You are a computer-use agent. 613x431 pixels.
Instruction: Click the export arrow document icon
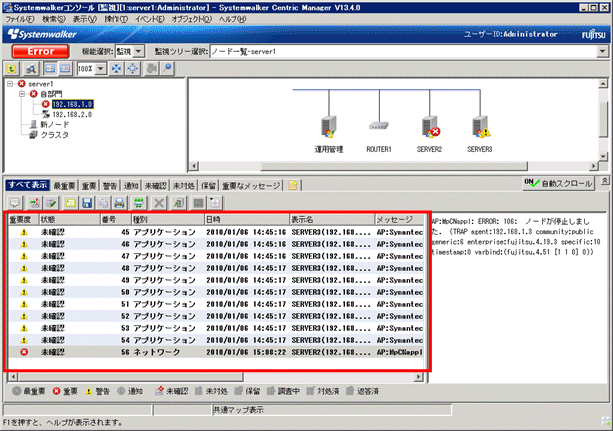179,203
